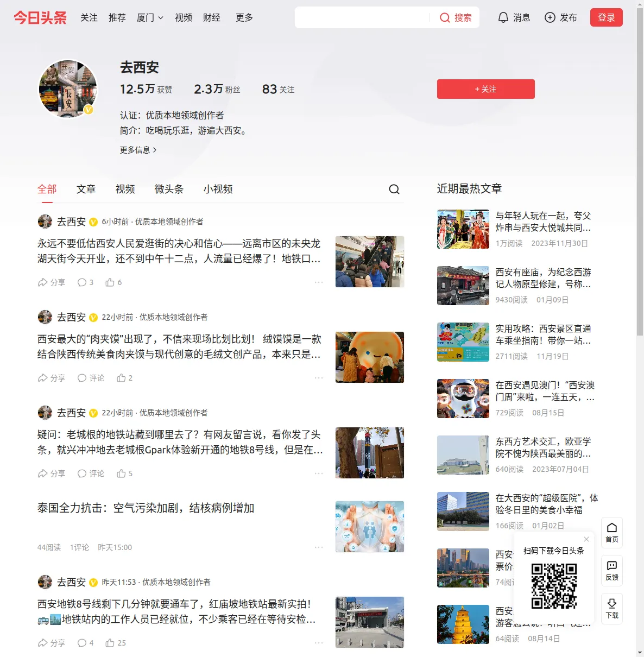Share the 未央龙湖天街 post
The image size is (644, 657).
[52, 282]
